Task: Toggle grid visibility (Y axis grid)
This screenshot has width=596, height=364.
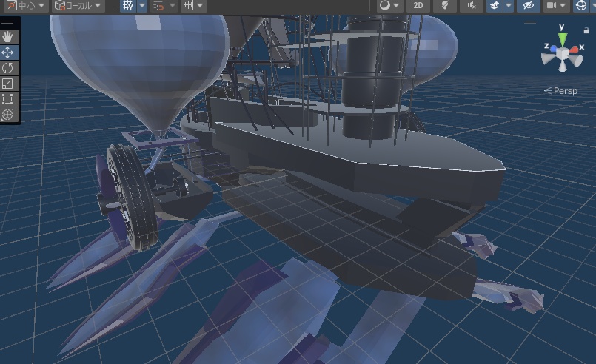Action: [x=129, y=6]
